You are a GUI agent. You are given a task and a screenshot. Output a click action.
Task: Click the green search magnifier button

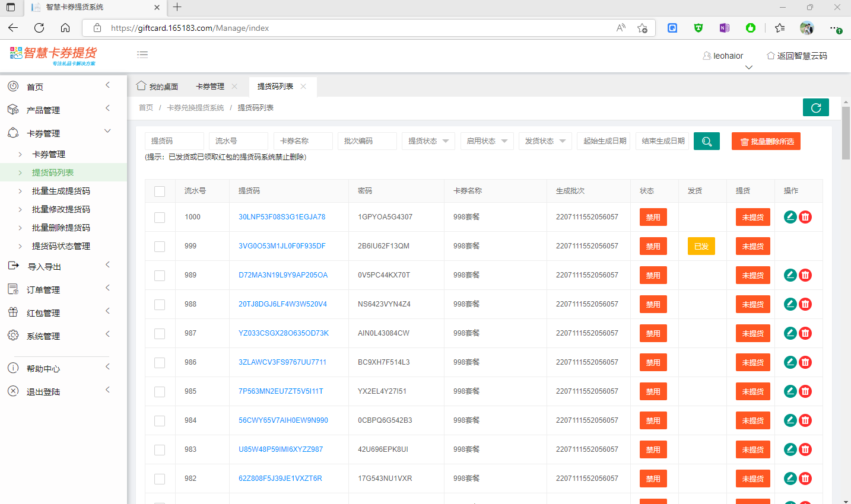pyautogui.click(x=706, y=141)
